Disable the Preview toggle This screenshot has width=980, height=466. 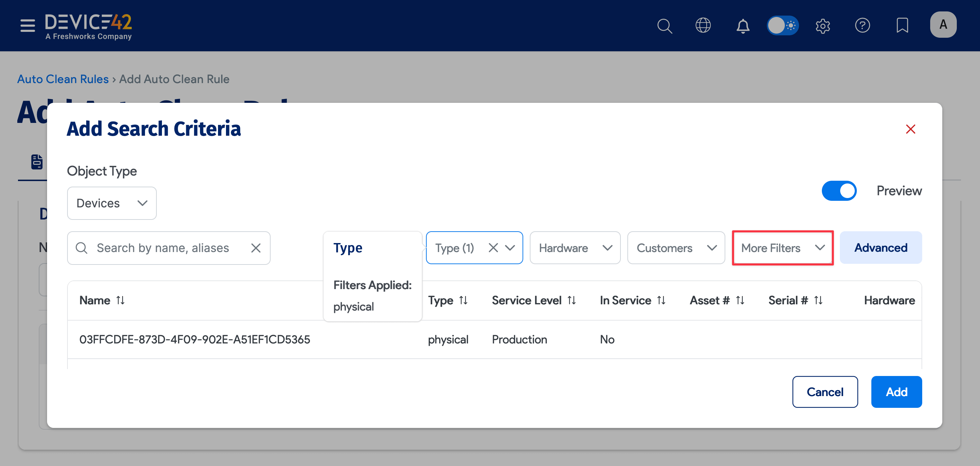839,191
